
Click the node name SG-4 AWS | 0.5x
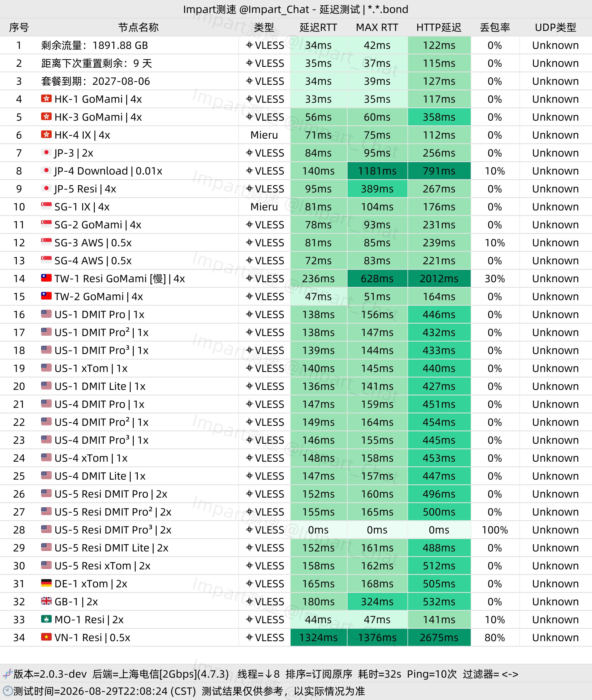tap(93, 261)
